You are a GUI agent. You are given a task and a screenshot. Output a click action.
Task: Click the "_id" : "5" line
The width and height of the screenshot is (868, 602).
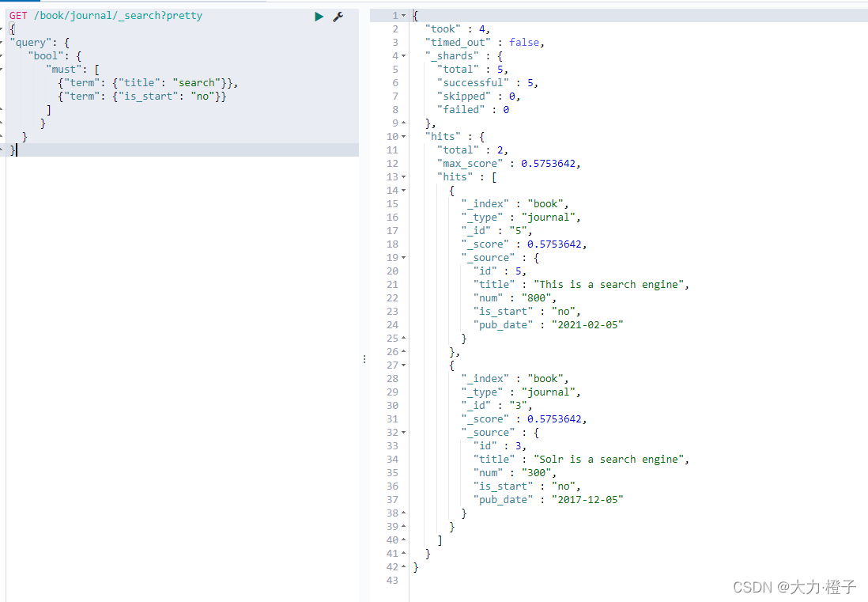[496, 231]
